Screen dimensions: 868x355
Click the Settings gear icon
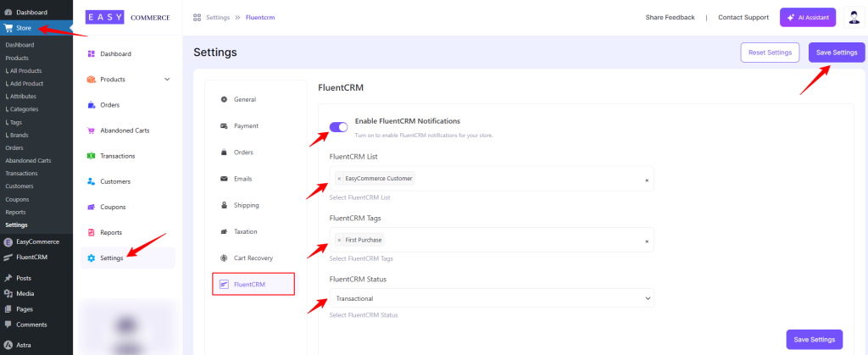(x=92, y=258)
